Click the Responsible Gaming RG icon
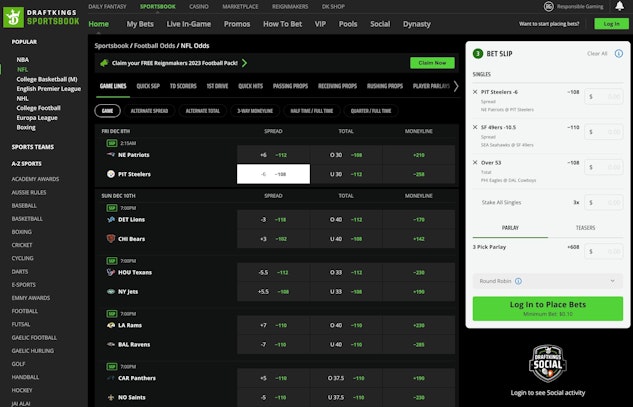Screen dimensions: 633x407 point(548,6)
